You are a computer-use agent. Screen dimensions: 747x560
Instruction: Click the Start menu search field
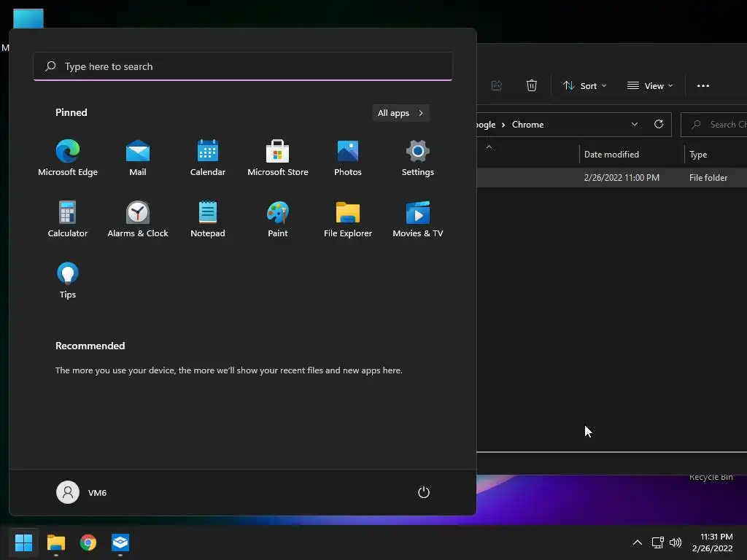[243, 66]
